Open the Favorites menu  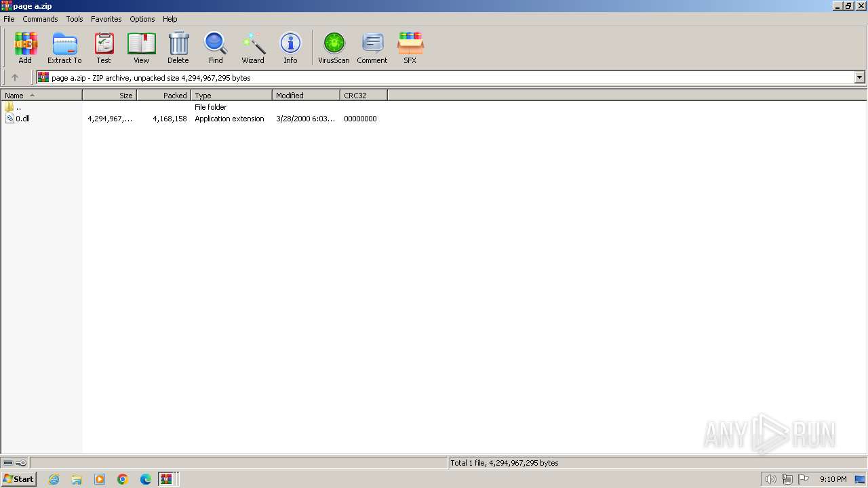(106, 19)
